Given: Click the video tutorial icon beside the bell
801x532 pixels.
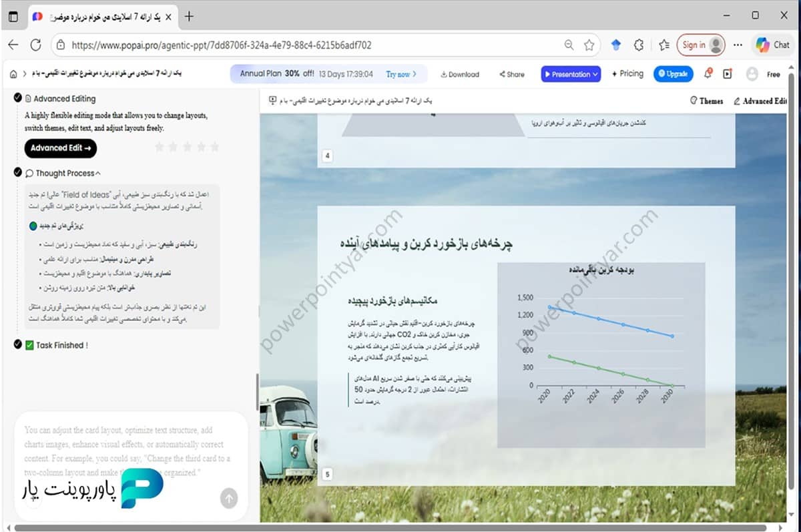Looking at the screenshot, I should tap(727, 74).
